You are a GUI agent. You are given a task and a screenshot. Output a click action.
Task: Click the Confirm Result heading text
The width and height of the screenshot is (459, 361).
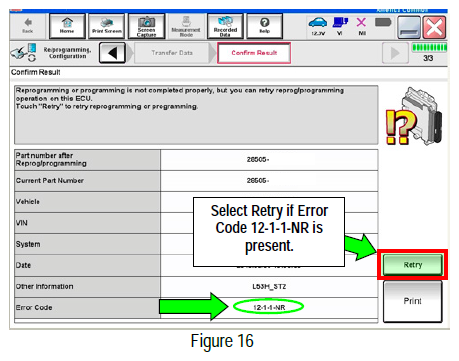click(x=36, y=72)
